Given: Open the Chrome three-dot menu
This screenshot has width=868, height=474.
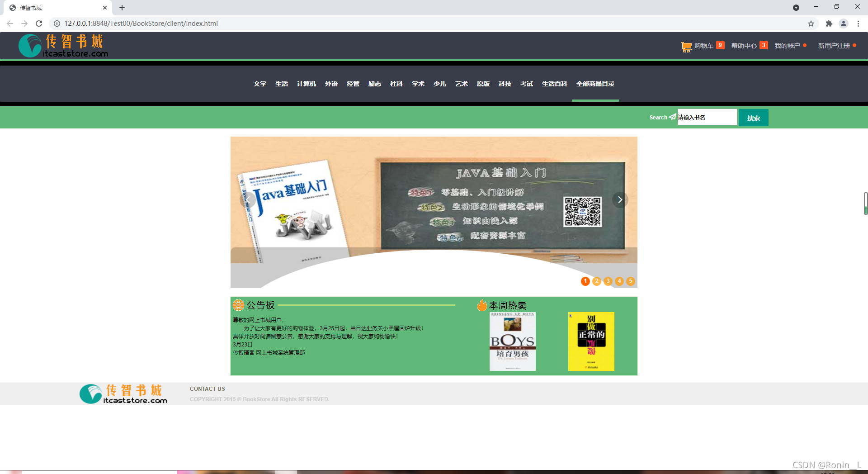Looking at the screenshot, I should click(858, 24).
